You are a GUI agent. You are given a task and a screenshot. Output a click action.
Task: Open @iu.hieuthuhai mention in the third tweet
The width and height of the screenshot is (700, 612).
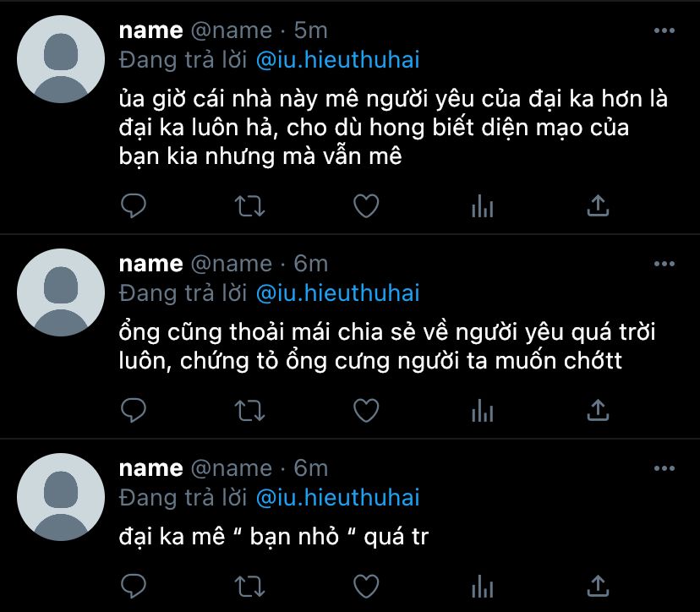(x=338, y=498)
